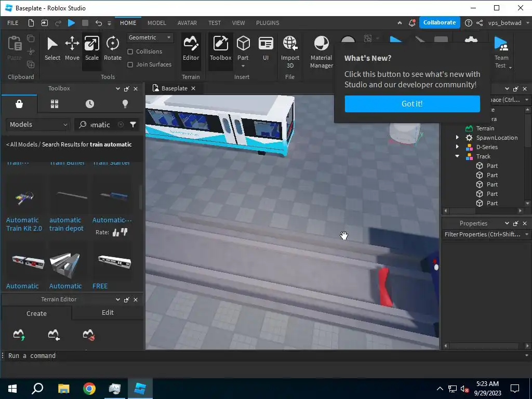The height and width of the screenshot is (399, 532).
Task: Clear the Toolbox search text
Action: 121,125
